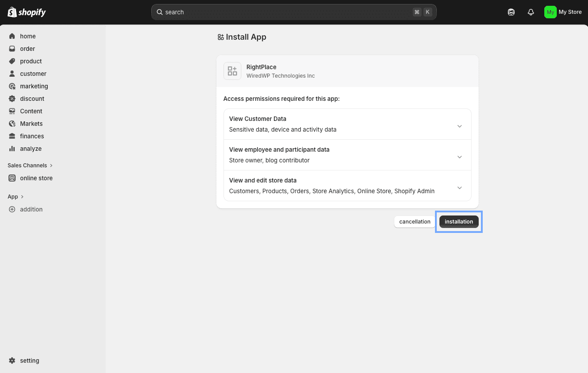Expand the View Customer Data permission
Viewport: 588px width, 373px height.
460,126
